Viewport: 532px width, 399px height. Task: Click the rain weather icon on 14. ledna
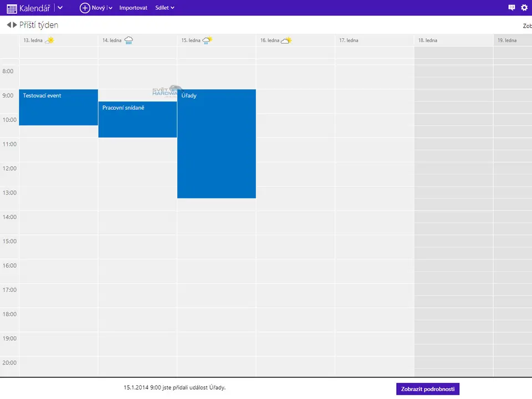(x=129, y=40)
